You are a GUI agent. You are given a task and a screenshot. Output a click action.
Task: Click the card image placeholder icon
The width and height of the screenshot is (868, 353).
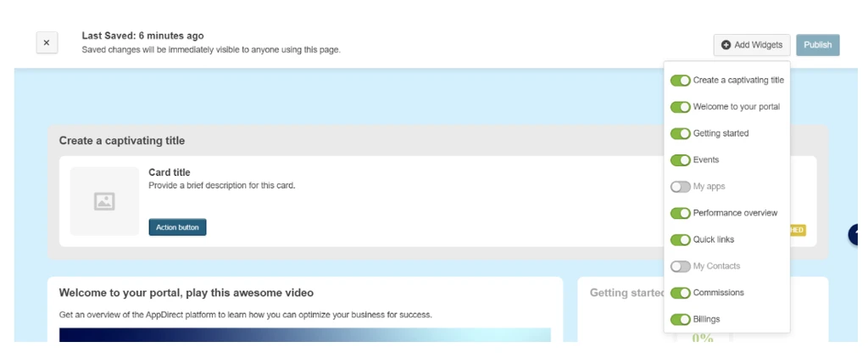[104, 202]
